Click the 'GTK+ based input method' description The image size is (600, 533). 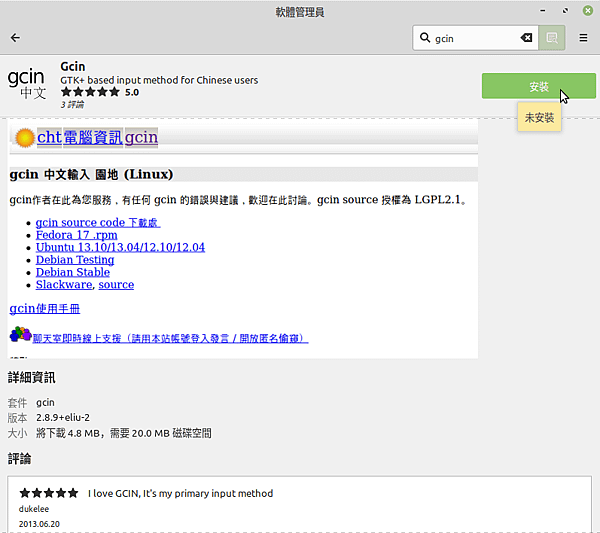(159, 80)
